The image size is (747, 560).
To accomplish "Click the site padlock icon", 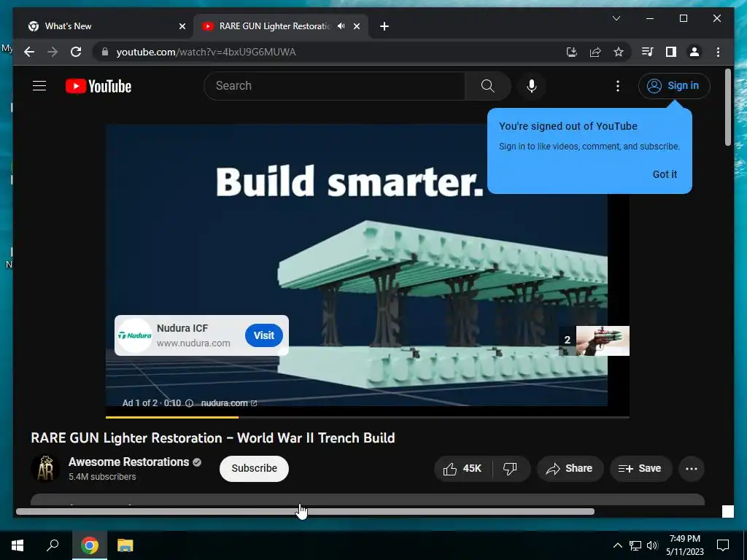I will pyautogui.click(x=105, y=52).
